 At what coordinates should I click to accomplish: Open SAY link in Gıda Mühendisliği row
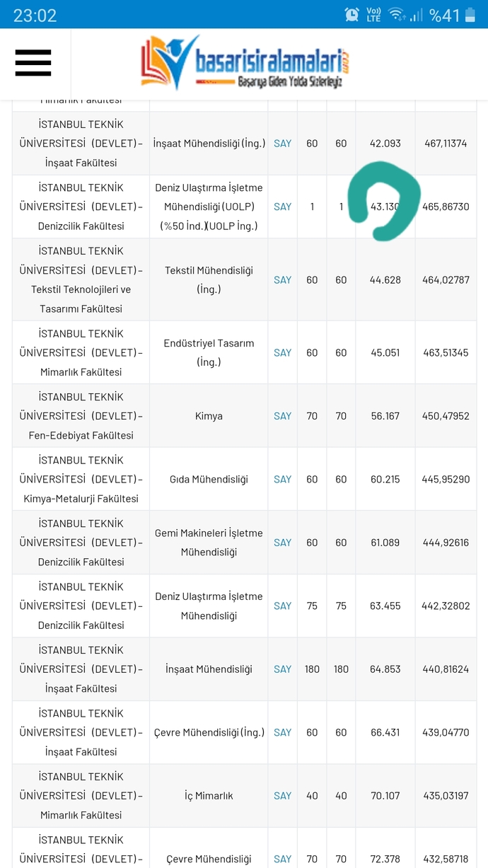[x=282, y=479]
